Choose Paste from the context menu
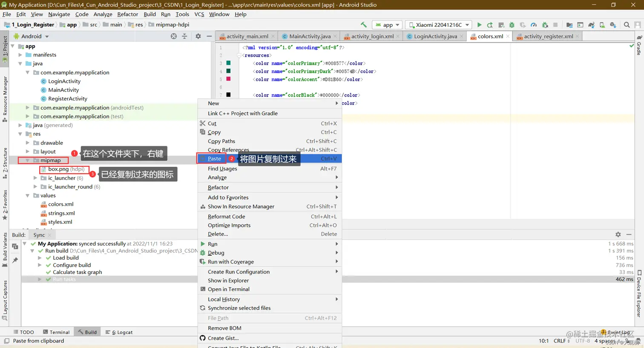The image size is (644, 348). pos(270,159)
